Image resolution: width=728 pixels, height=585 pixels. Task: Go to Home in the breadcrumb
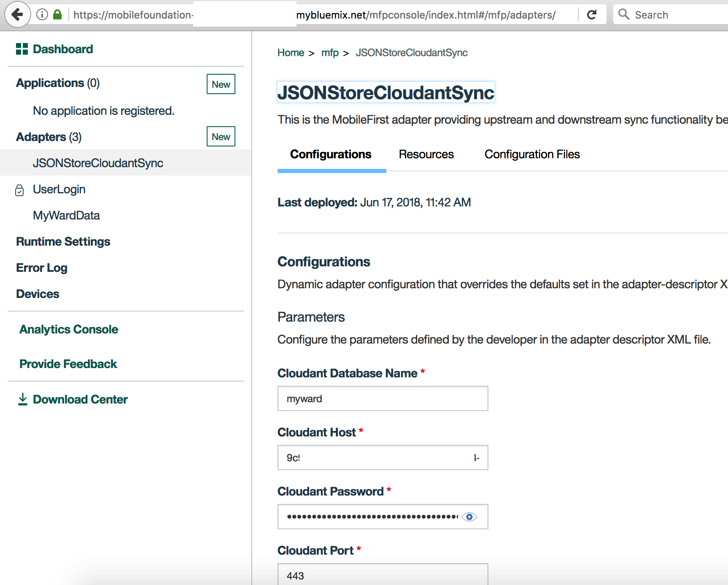coord(291,53)
